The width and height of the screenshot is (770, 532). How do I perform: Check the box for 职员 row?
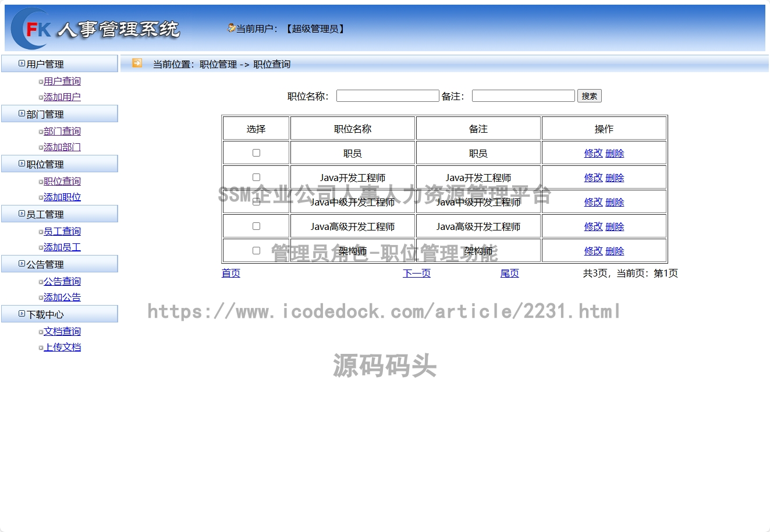point(256,153)
